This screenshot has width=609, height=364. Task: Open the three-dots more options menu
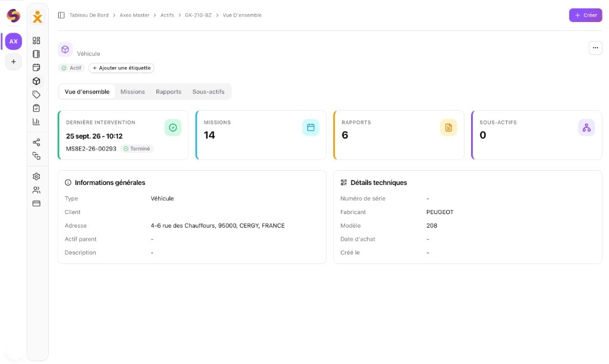(595, 48)
